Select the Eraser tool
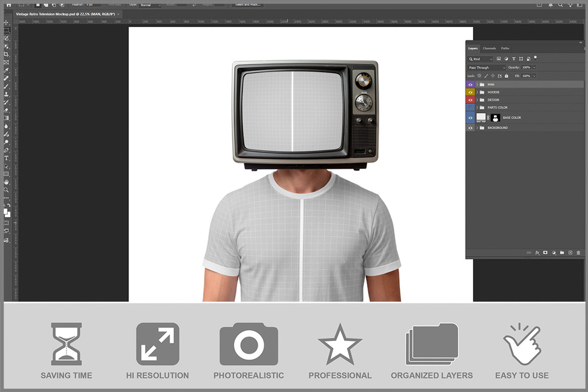588x392 pixels. point(6,110)
